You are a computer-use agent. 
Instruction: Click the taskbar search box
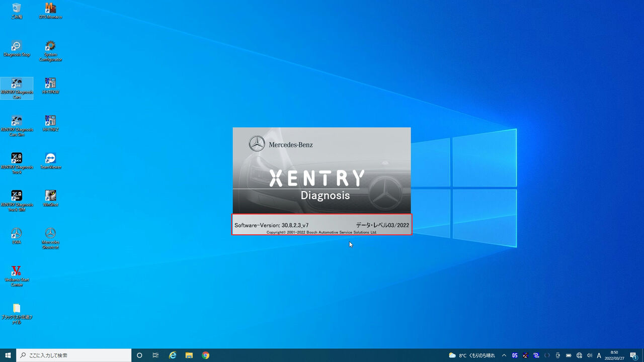[74, 355]
